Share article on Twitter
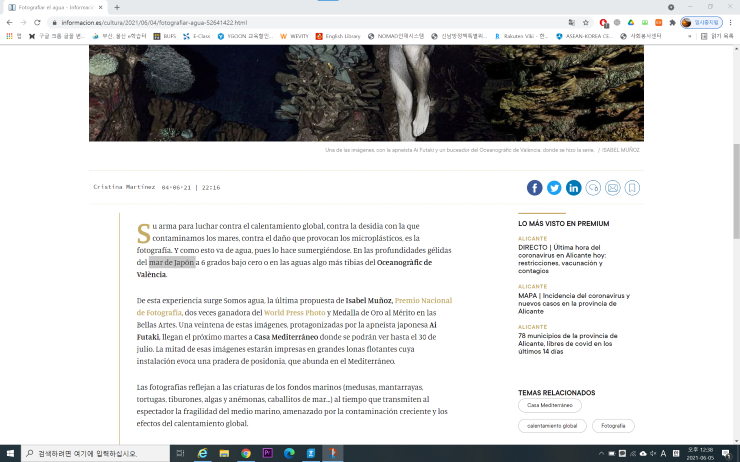This screenshot has width=740, height=462. click(554, 188)
